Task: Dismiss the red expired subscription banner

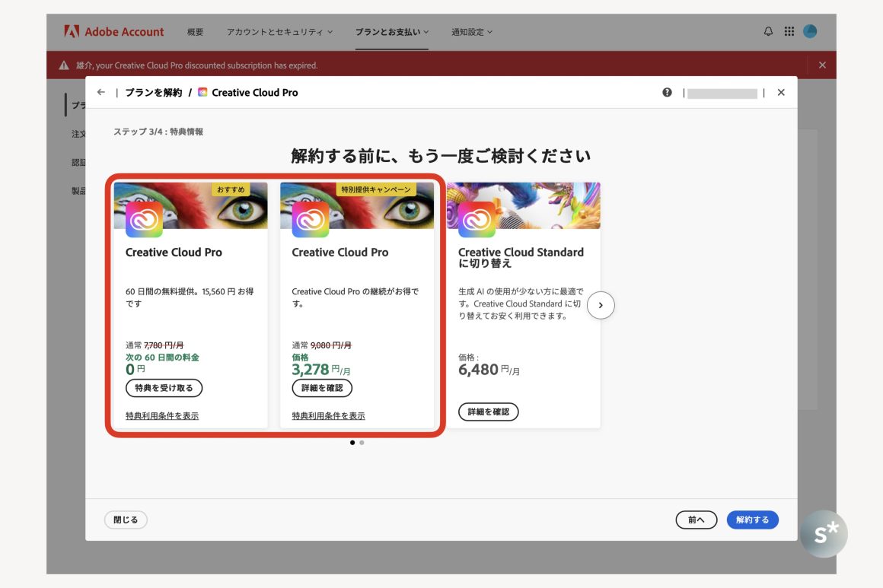Action: click(822, 65)
